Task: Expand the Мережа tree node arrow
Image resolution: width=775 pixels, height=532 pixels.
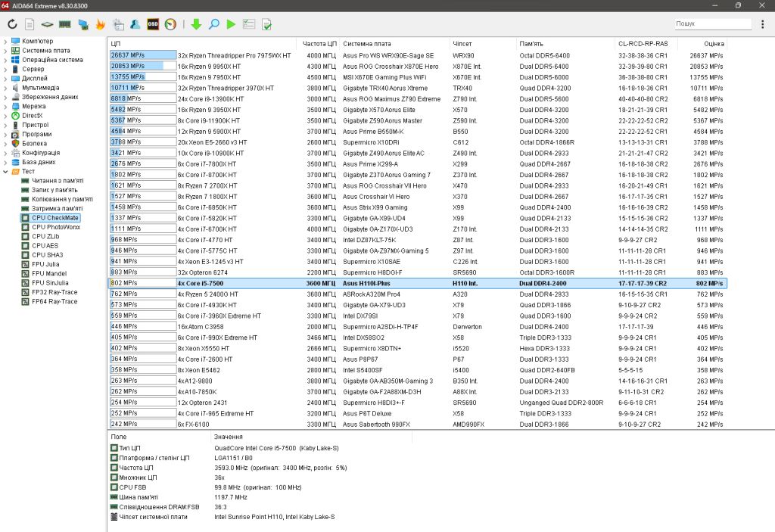Action: 5,106
